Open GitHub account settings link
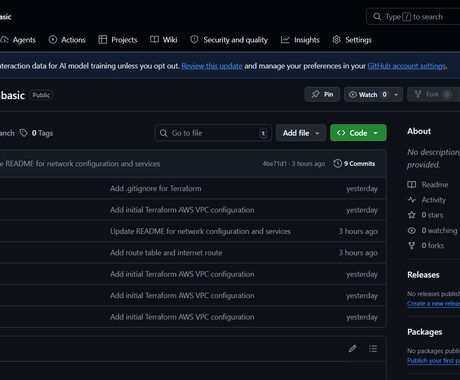460x380 pixels. coord(406,66)
